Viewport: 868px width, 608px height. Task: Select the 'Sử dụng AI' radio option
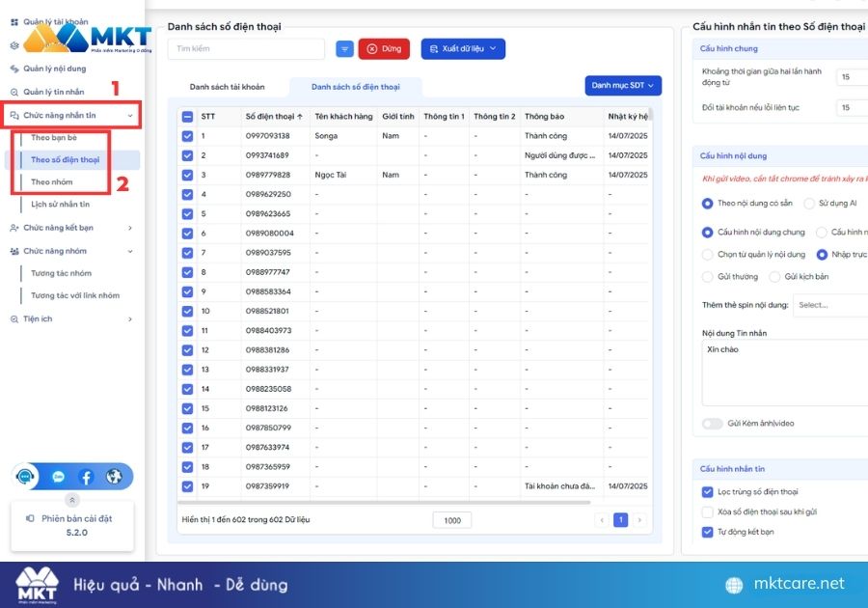809,204
